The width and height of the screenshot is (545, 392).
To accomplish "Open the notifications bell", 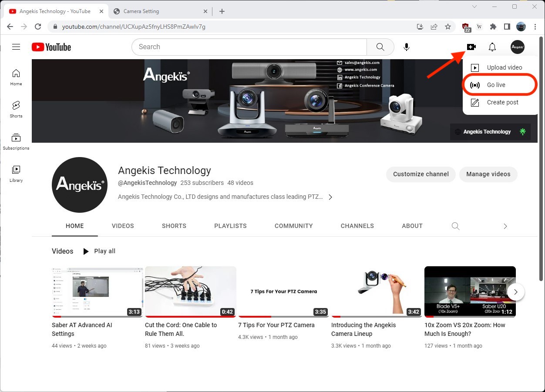I will pos(492,47).
